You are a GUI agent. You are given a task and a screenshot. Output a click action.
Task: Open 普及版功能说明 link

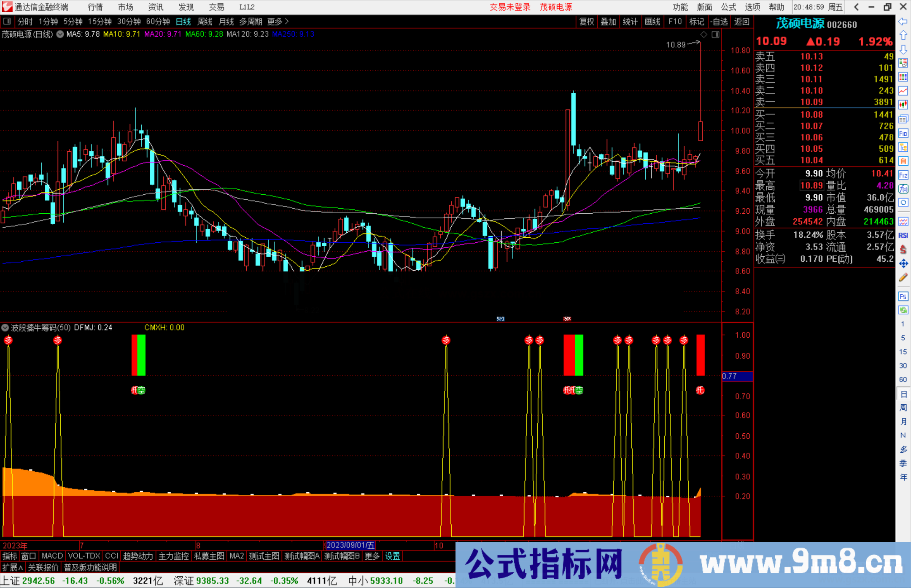point(90,567)
